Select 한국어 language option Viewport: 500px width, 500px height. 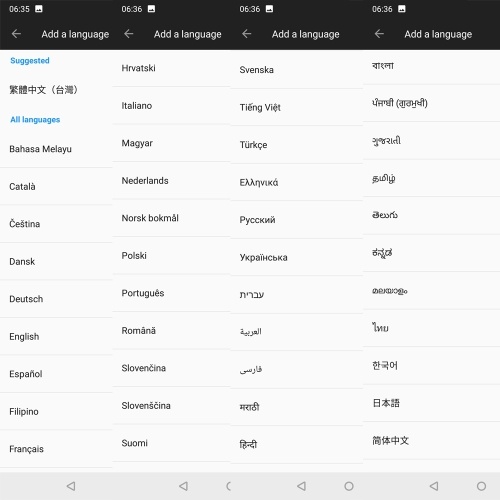pos(431,366)
